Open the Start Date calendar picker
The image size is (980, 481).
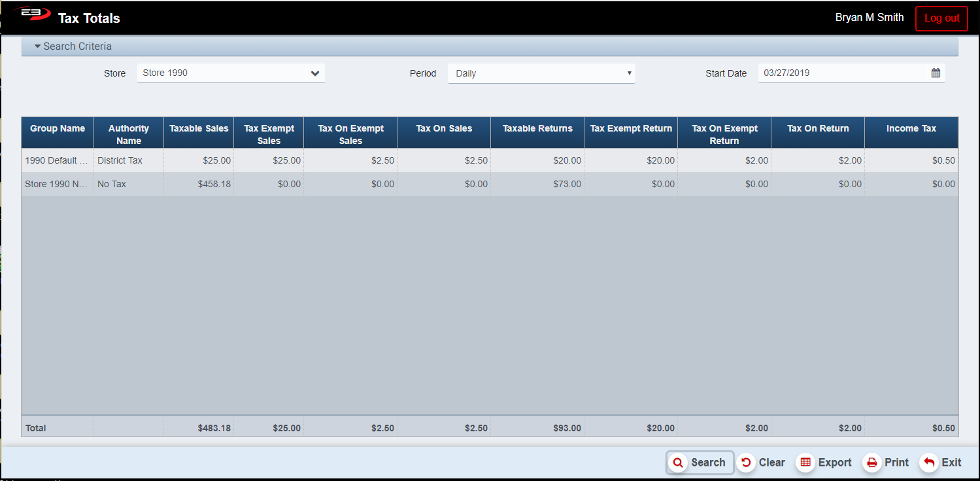coord(936,73)
